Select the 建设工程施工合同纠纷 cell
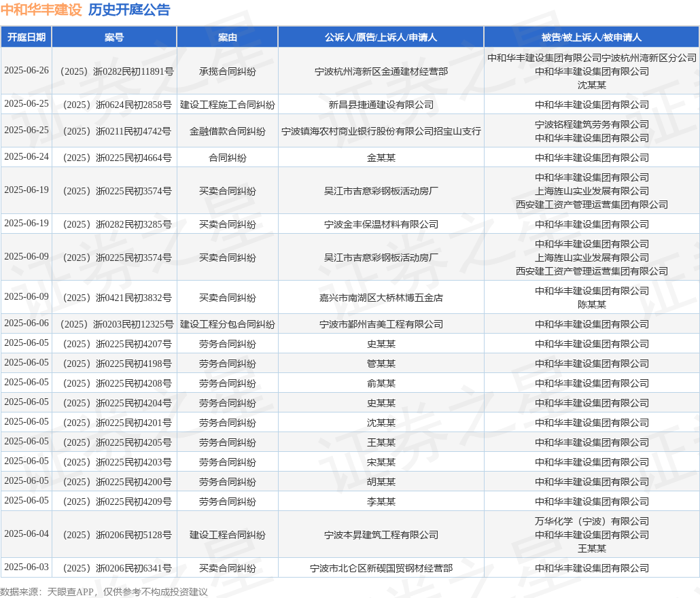The width and height of the screenshot is (700, 598). point(227,105)
